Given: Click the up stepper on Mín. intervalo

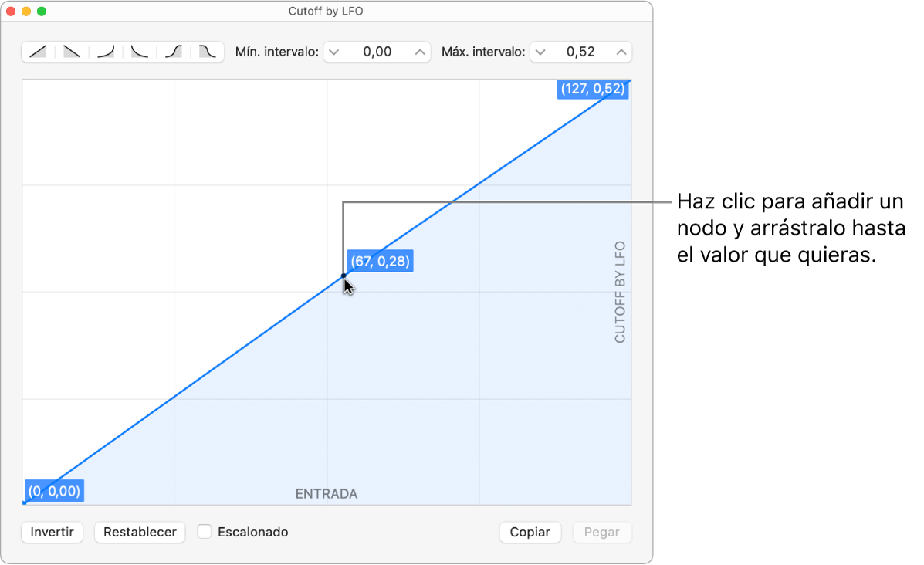Looking at the screenshot, I should 419,52.
